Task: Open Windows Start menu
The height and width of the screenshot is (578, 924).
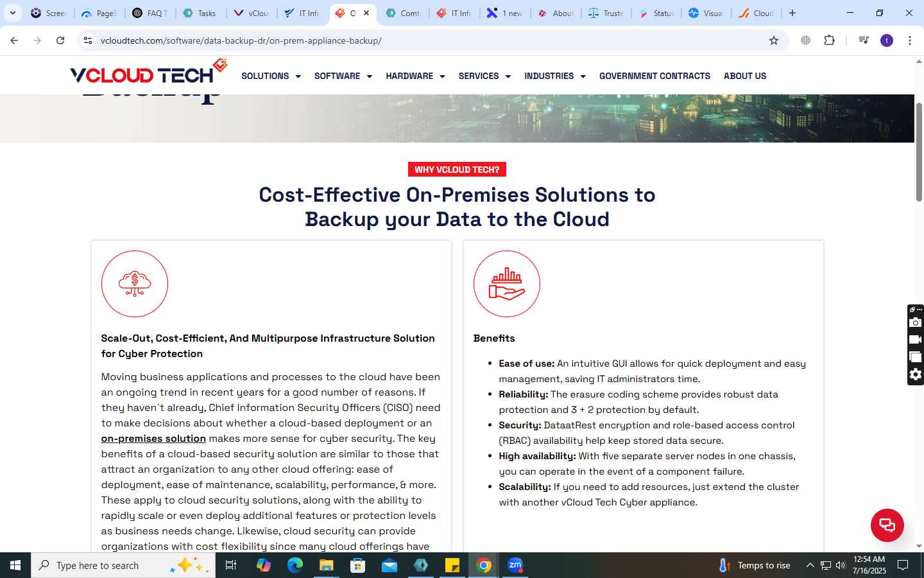Action: (x=15, y=565)
